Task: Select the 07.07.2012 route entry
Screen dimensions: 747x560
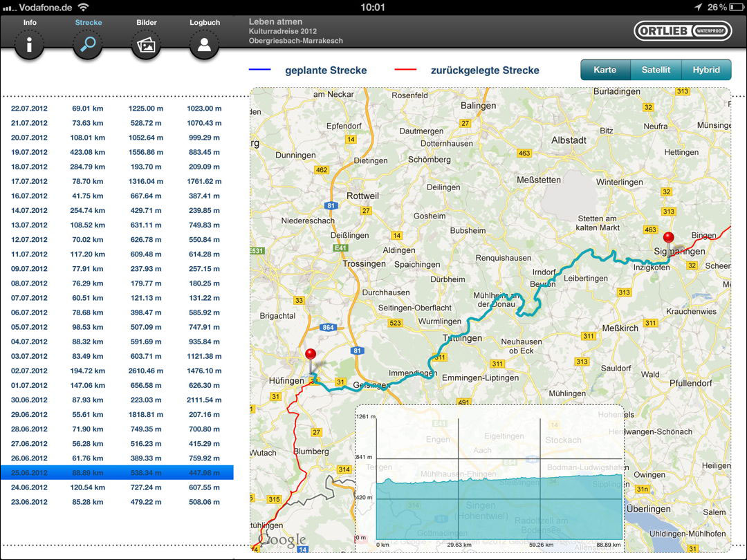Action: pyautogui.click(x=117, y=298)
